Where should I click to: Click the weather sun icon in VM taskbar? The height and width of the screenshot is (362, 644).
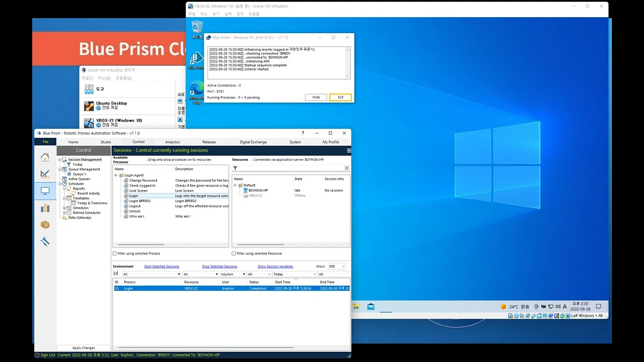pyautogui.click(x=503, y=307)
